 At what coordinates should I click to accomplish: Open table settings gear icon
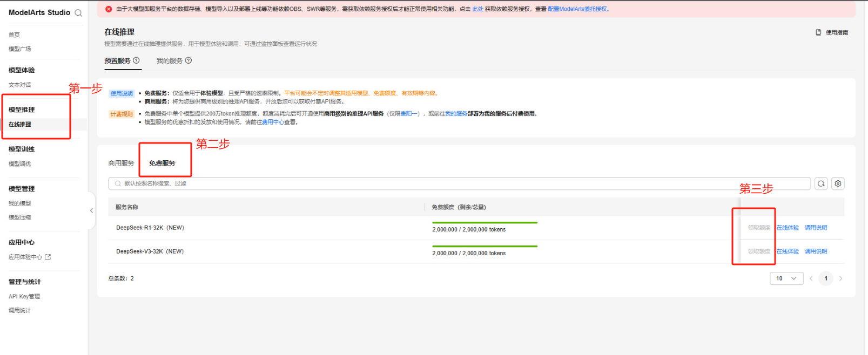[x=838, y=183]
